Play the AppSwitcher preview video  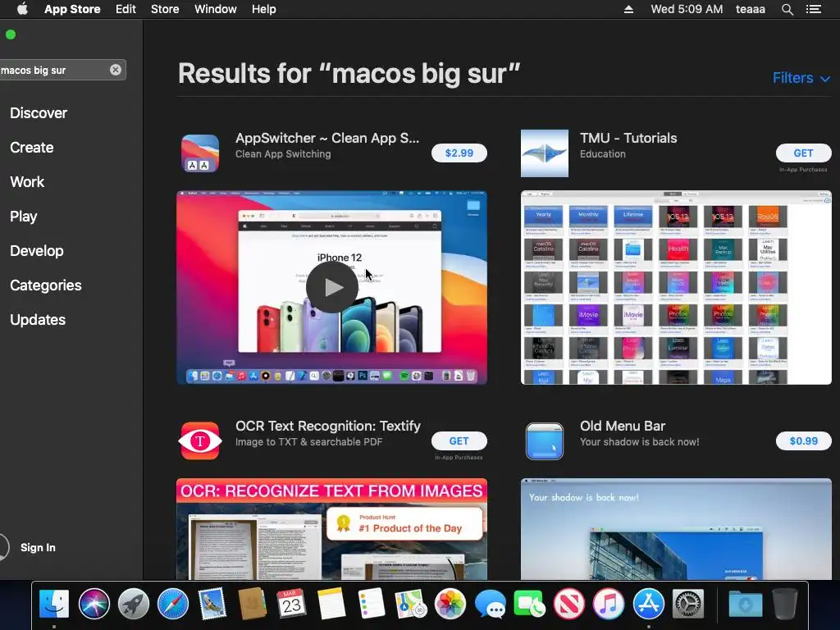[331, 287]
